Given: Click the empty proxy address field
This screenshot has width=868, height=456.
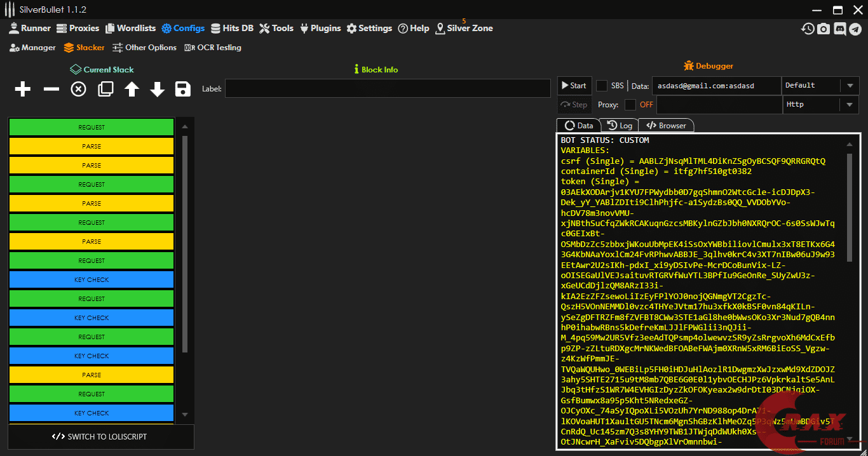Looking at the screenshot, I should 719,105.
